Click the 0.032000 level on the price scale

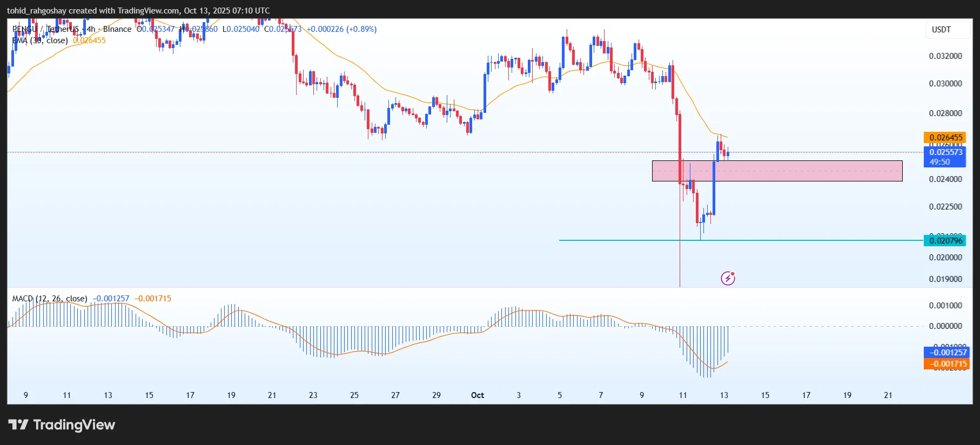[945, 56]
